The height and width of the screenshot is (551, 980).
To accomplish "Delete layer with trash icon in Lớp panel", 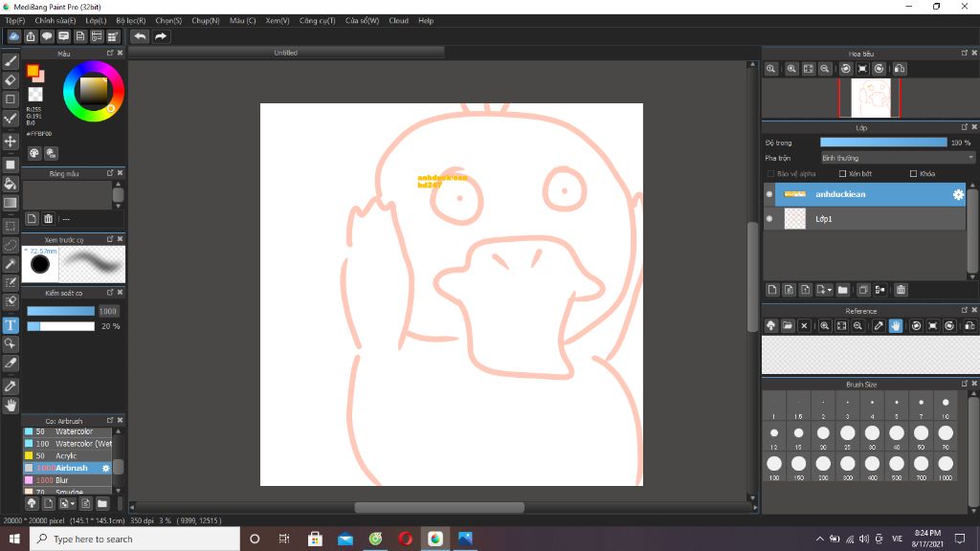I will click(x=901, y=290).
